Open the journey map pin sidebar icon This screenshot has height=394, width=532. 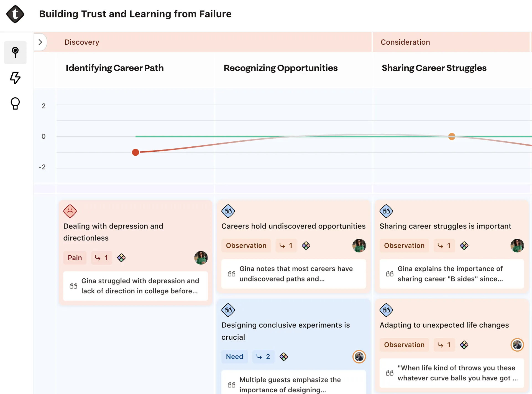(x=15, y=52)
